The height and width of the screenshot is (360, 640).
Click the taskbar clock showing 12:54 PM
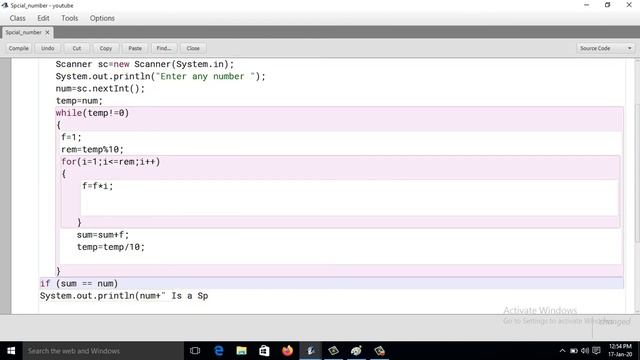click(x=620, y=350)
